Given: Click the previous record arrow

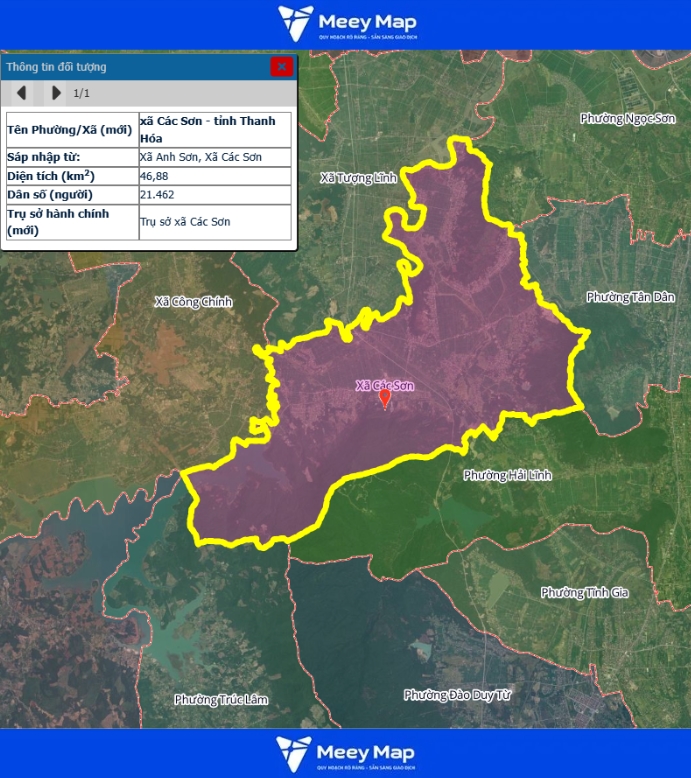Looking at the screenshot, I should pyautogui.click(x=21, y=93).
